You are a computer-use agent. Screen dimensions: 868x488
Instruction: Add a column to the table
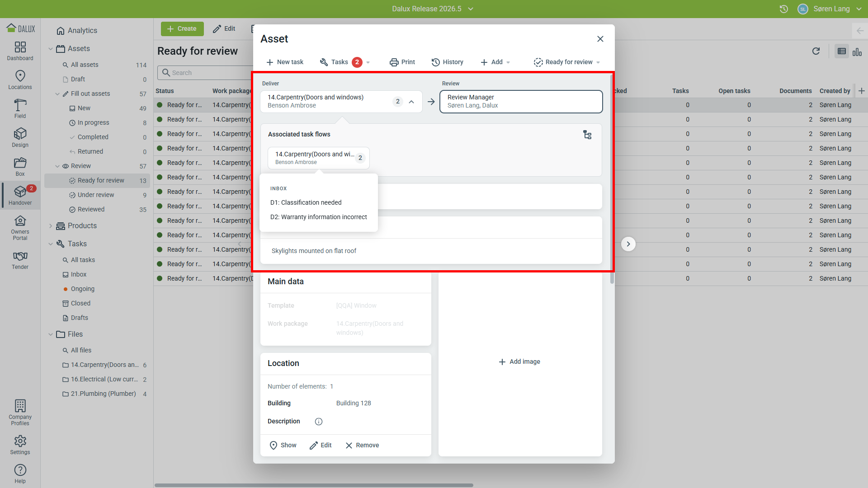coord(862,91)
